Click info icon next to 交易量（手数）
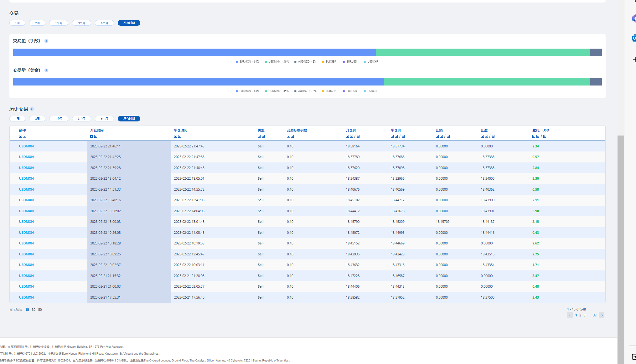Screen dimensions: 636x364 coord(46,41)
